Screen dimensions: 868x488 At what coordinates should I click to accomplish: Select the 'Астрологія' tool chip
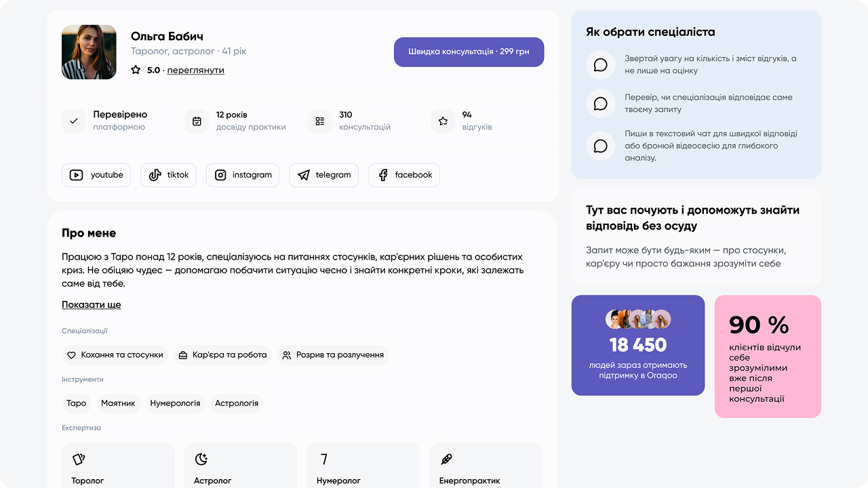click(237, 403)
